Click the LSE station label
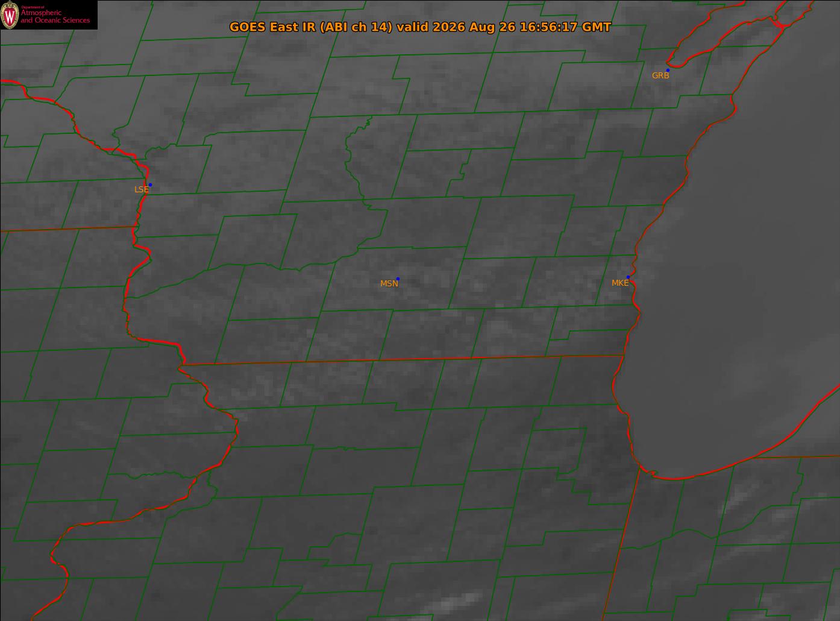840x621 pixels. [141, 189]
